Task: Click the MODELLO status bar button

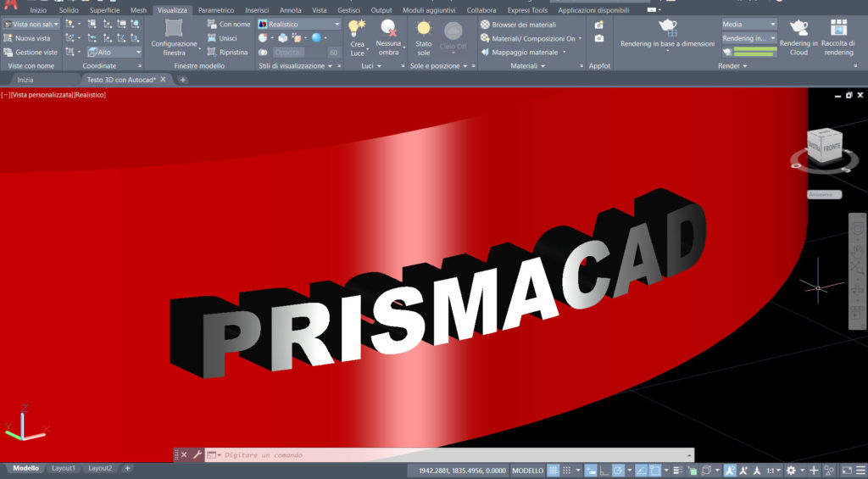Action: pyautogui.click(x=527, y=471)
